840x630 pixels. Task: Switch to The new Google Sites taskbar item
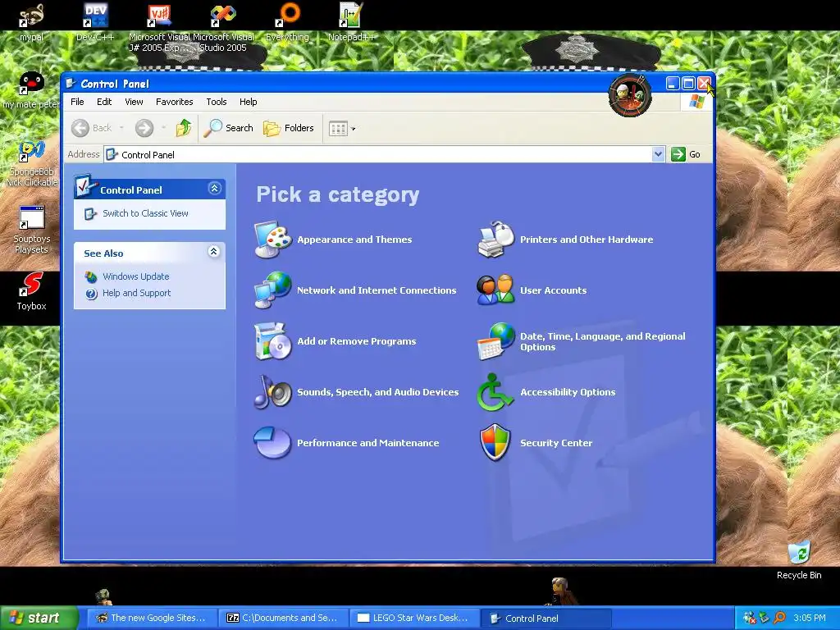point(150,618)
